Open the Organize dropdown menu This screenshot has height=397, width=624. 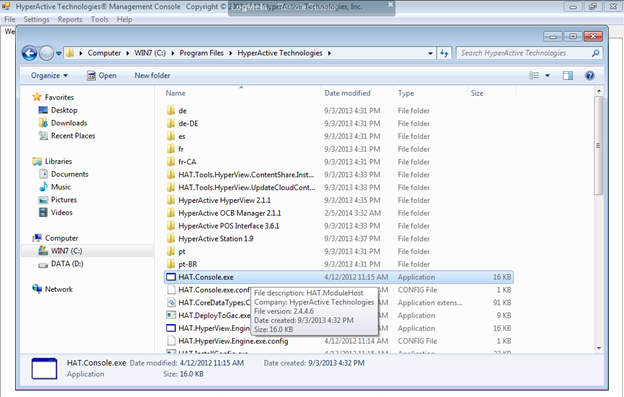pyautogui.click(x=49, y=76)
